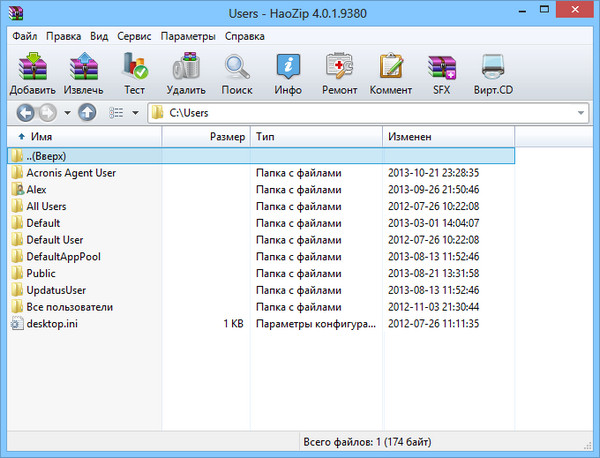
Task: Run the Тест archive check
Action: point(134,72)
